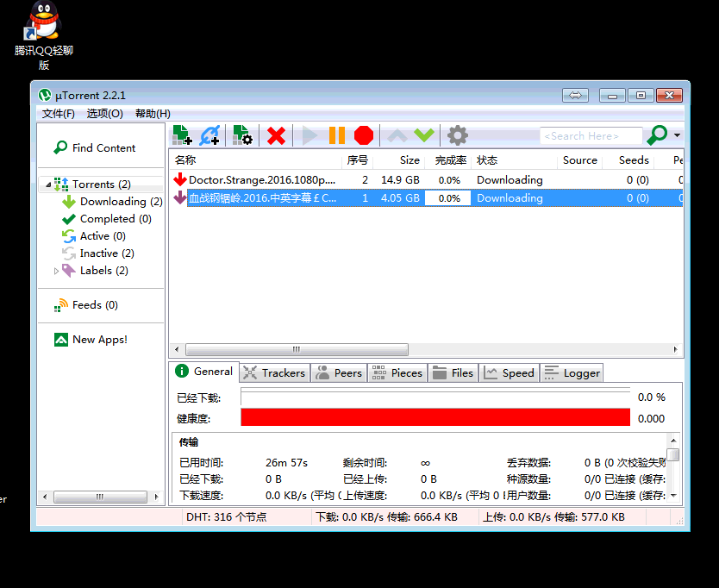This screenshot has height=588, width=719.
Task: Expand the Labels (2) tree node
Action: click(56, 271)
